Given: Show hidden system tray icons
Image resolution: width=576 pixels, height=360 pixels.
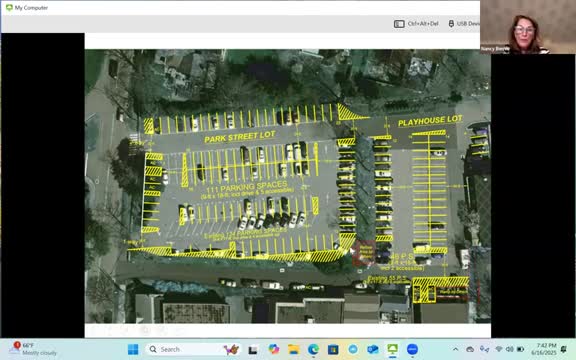Looking at the screenshot, I should [x=456, y=349].
